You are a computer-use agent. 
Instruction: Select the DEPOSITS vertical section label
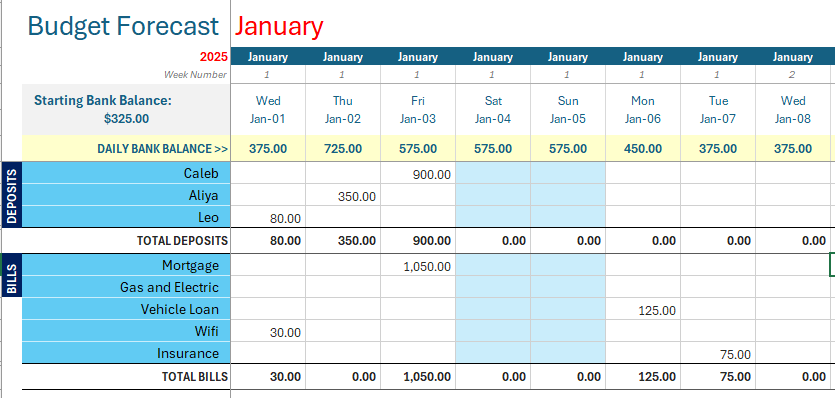(x=11, y=194)
